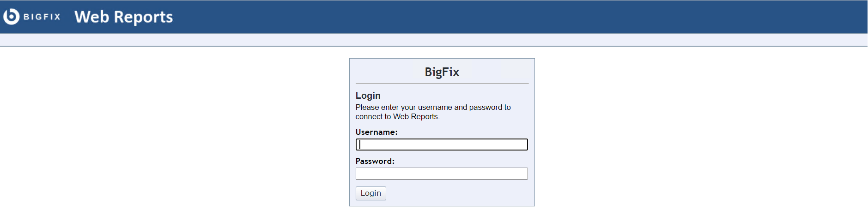
Task: Click the BigFix circular logo icon
Action: 11,17
